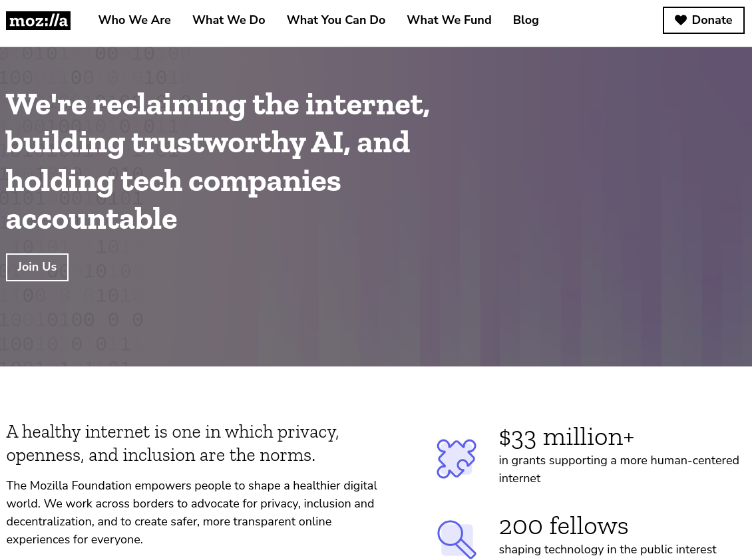The width and height of the screenshot is (752, 560).
Task: Click the Join Us button
Action: pos(37,267)
